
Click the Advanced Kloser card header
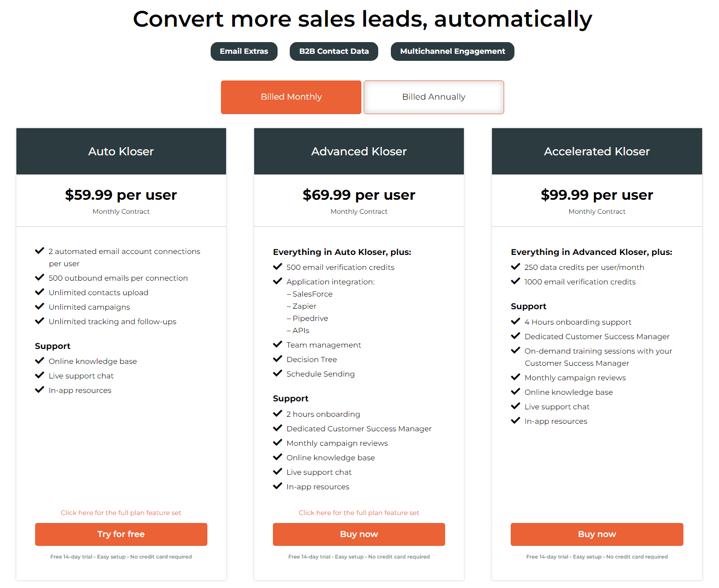coord(359,151)
